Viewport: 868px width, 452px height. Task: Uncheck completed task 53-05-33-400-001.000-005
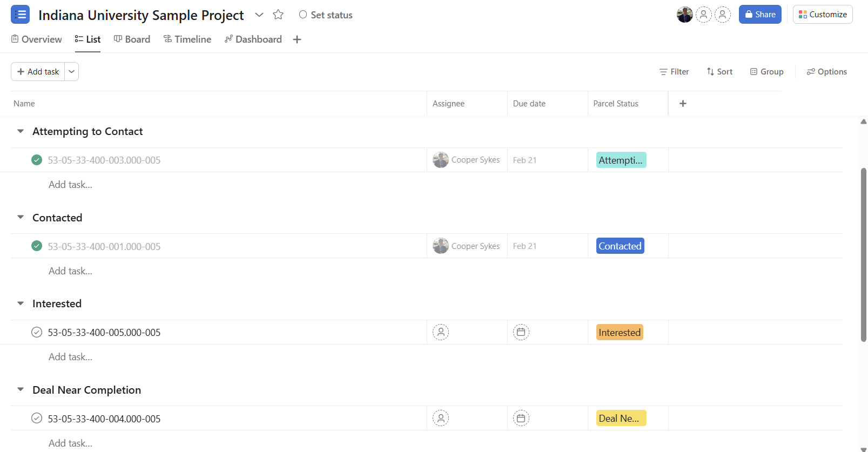click(x=37, y=246)
